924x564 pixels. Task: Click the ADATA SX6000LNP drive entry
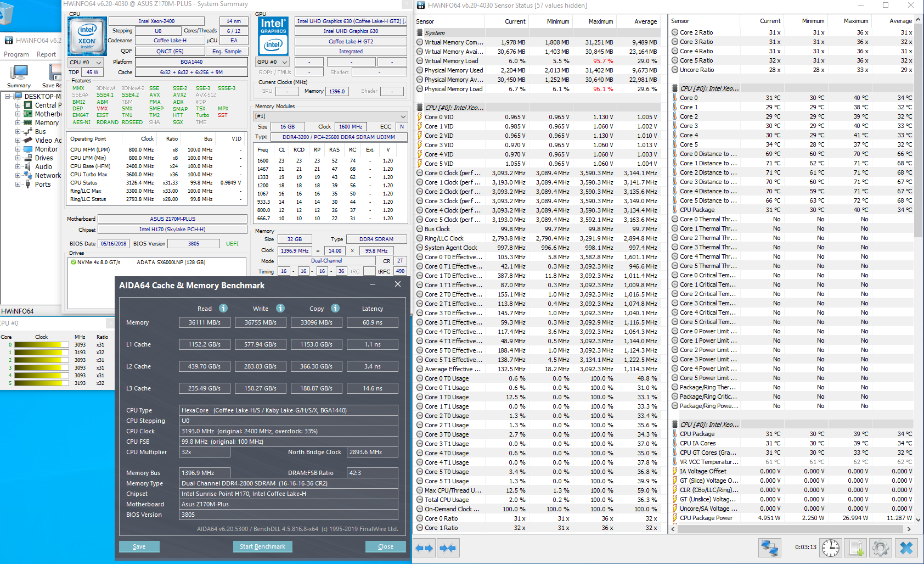171,263
